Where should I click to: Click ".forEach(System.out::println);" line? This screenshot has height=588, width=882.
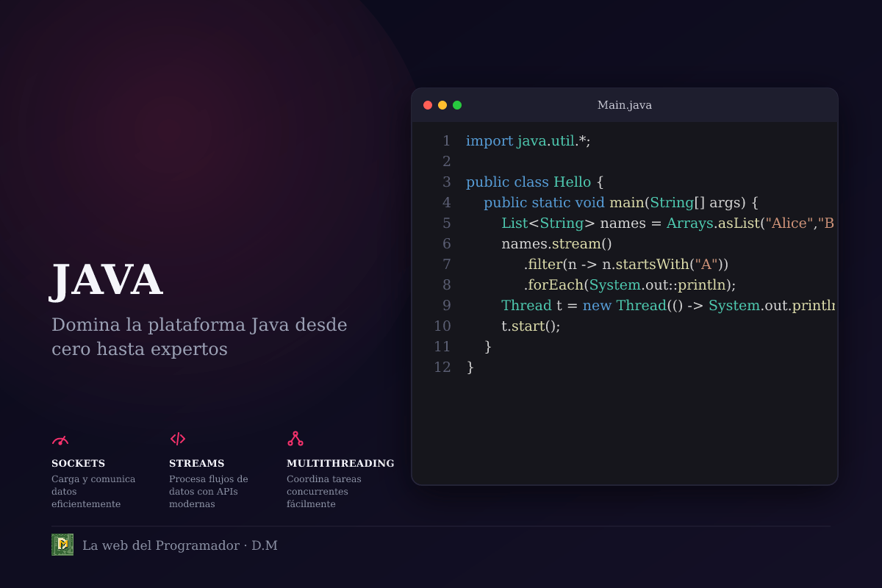click(x=630, y=285)
